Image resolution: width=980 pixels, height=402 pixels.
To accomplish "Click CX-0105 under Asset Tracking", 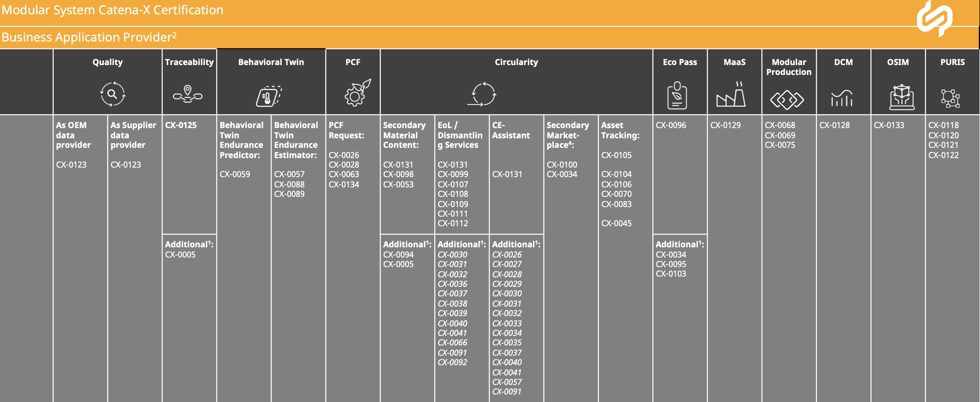I will [616, 155].
